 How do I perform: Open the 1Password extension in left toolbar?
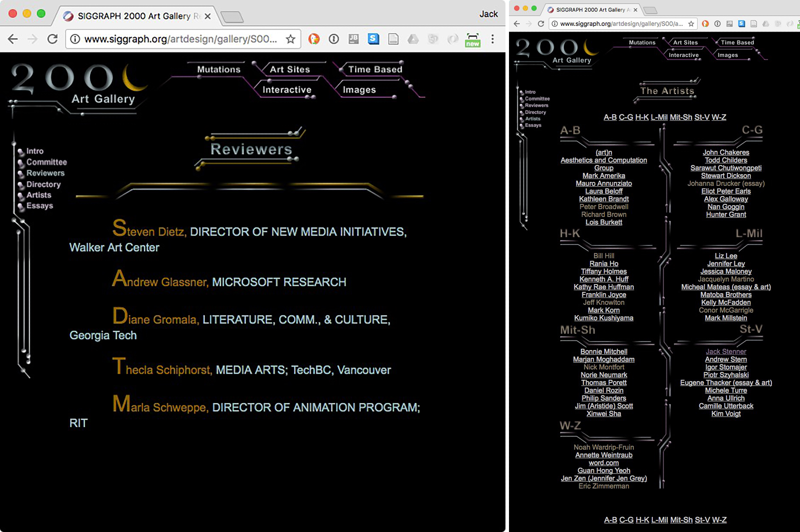tap(334, 39)
